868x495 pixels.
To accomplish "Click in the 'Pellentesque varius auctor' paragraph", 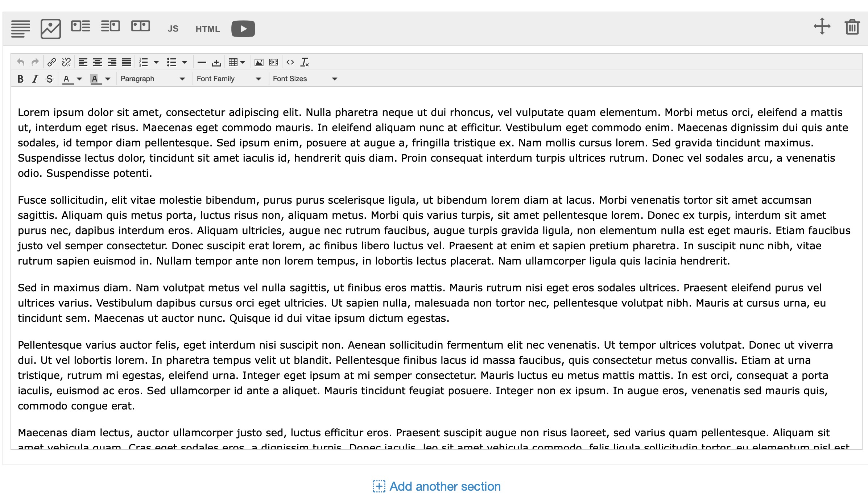I will click(x=425, y=375).
